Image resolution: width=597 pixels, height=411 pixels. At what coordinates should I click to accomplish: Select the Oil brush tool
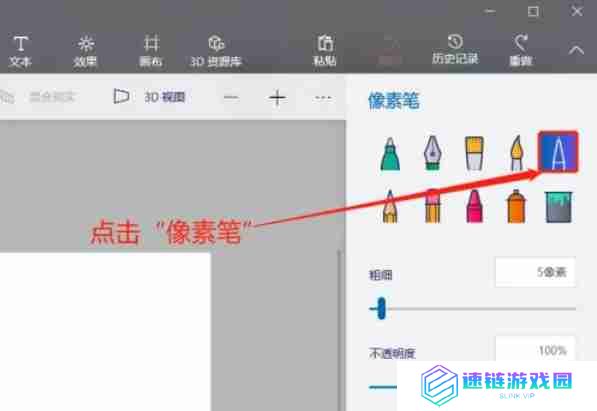click(474, 153)
